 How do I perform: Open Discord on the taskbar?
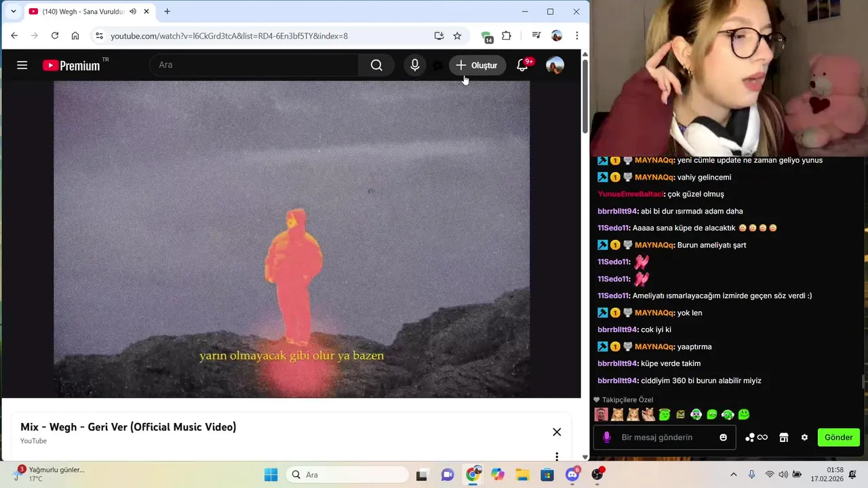point(572,474)
